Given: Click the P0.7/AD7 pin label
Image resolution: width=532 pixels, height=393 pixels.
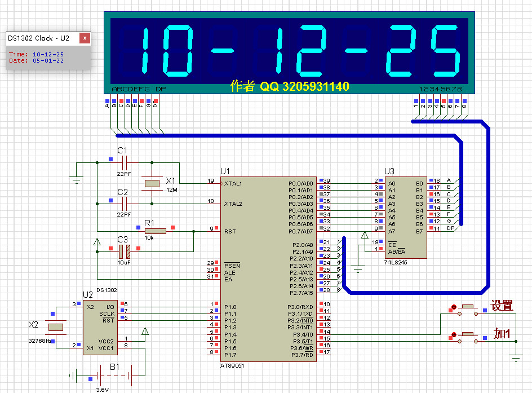Looking at the screenshot, I should (301, 231).
